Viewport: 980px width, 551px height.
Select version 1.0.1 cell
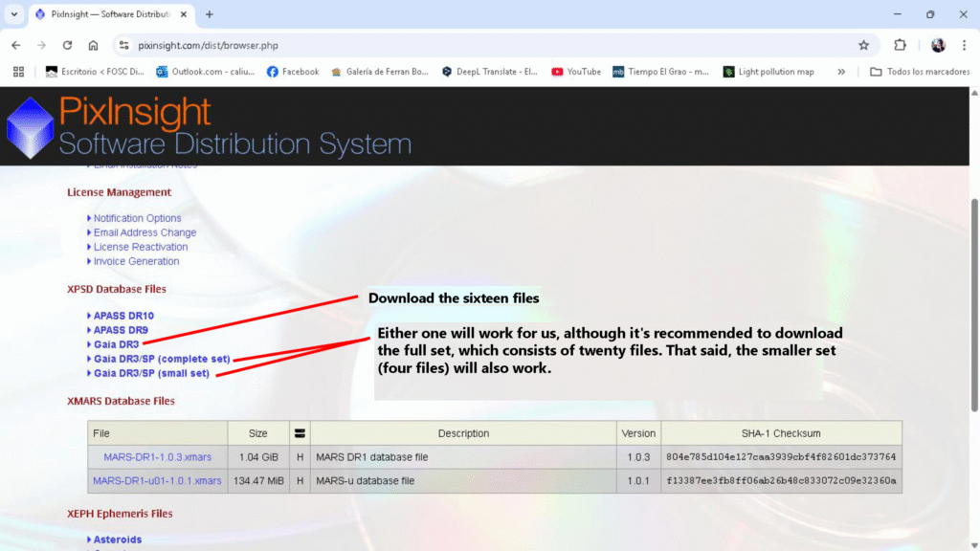[638, 481]
